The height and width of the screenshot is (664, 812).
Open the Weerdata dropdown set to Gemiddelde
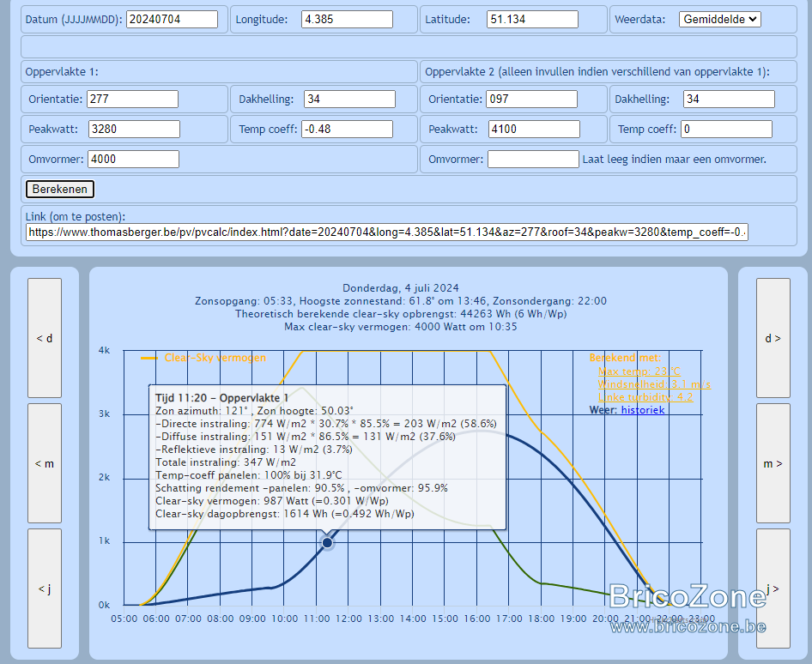pyautogui.click(x=720, y=19)
